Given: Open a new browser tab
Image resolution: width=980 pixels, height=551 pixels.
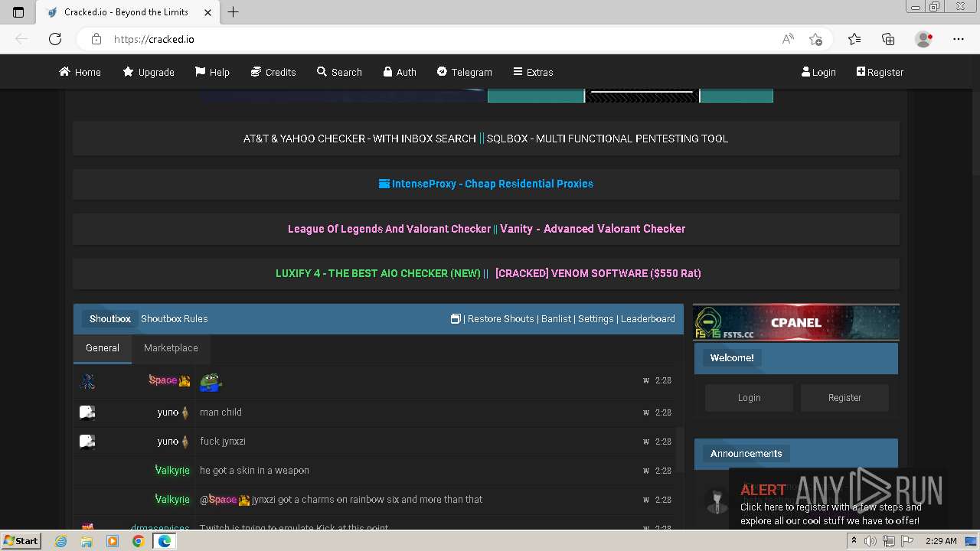Looking at the screenshot, I should tap(234, 12).
